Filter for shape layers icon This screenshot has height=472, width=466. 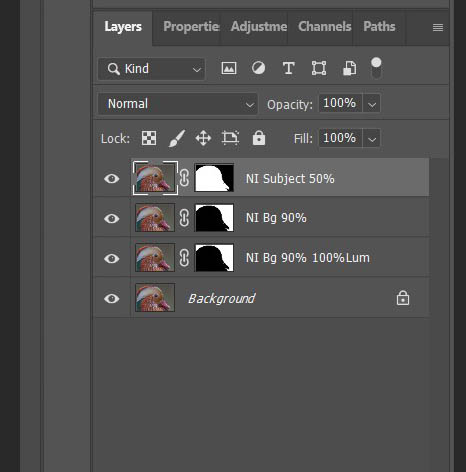[319, 68]
